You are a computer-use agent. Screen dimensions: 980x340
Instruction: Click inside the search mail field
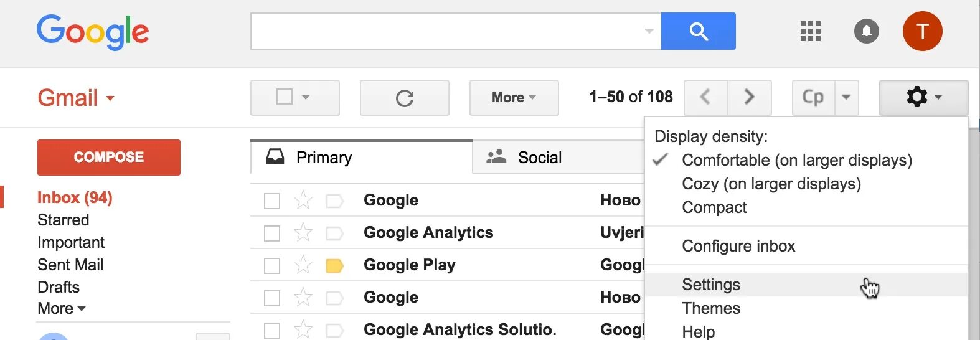coord(445,31)
